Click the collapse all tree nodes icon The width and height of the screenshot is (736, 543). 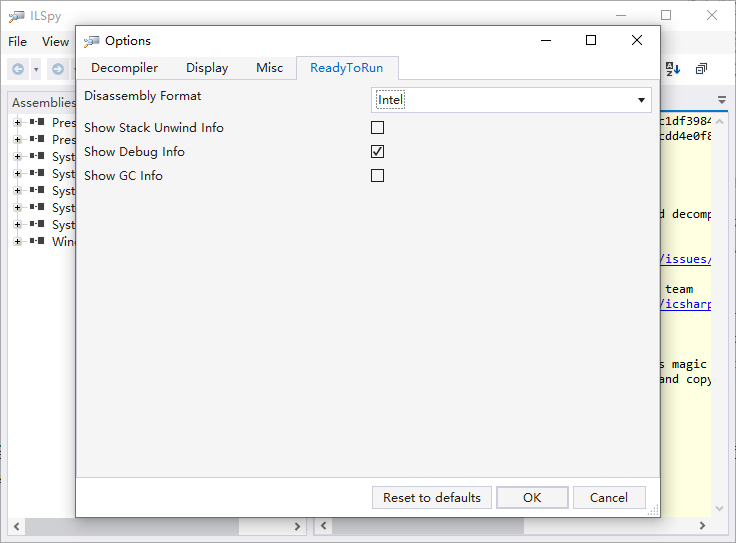tap(701, 69)
